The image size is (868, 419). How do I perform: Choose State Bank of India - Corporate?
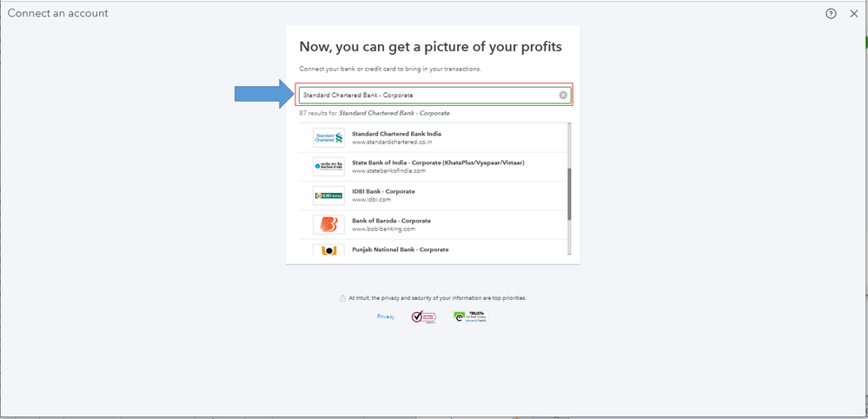pos(438,163)
